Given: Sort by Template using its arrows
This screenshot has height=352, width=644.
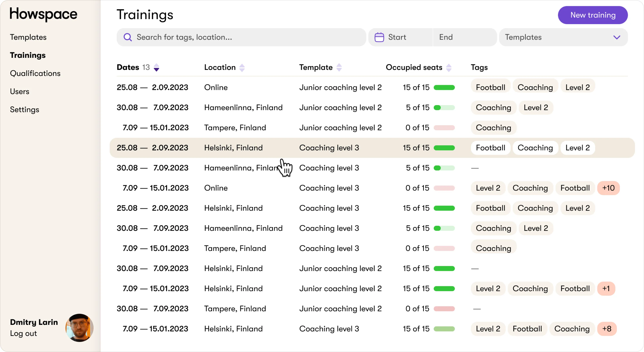Looking at the screenshot, I should [339, 67].
